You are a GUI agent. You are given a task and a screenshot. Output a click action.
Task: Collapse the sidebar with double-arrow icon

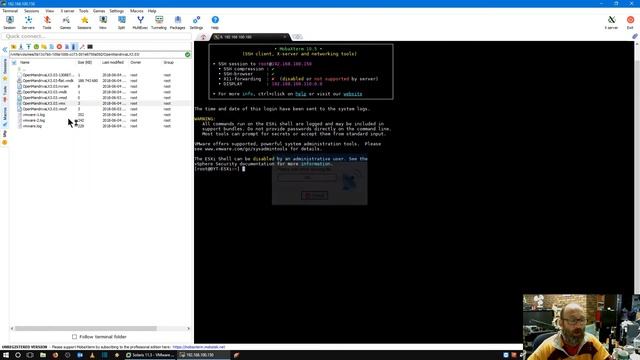[x=4, y=49]
